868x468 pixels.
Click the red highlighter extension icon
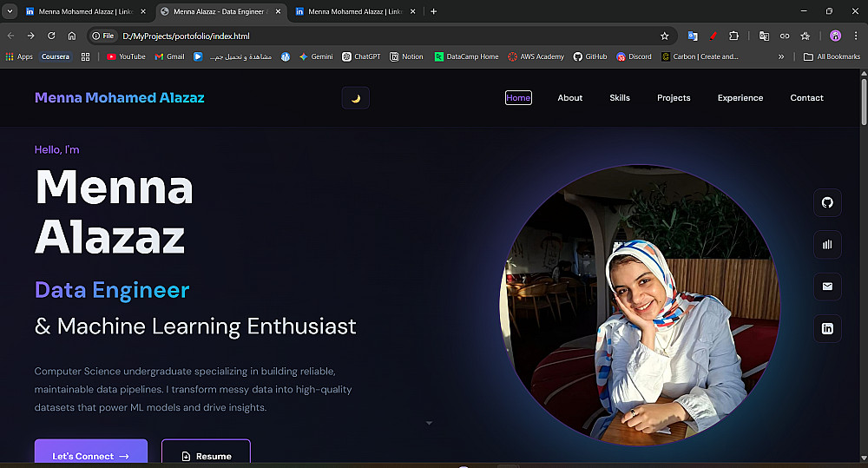713,36
